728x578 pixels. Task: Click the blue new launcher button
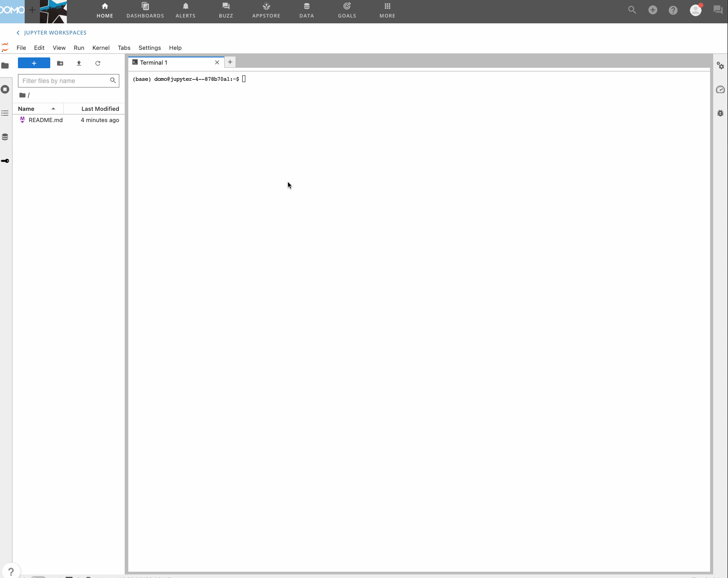34,63
